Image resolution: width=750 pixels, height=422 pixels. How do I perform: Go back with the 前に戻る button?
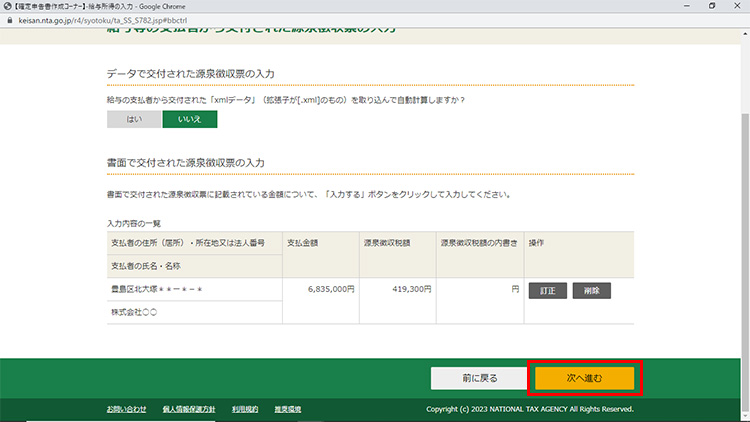(x=473, y=378)
